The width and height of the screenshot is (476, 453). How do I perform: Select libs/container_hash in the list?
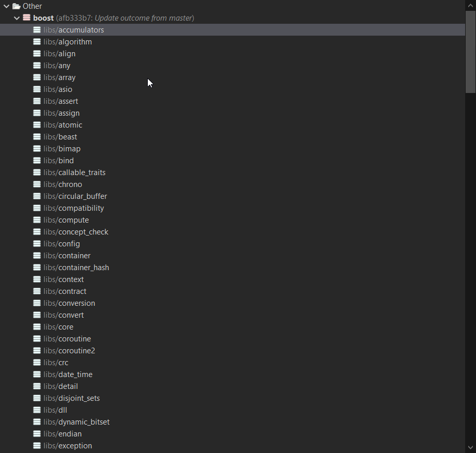point(232,268)
